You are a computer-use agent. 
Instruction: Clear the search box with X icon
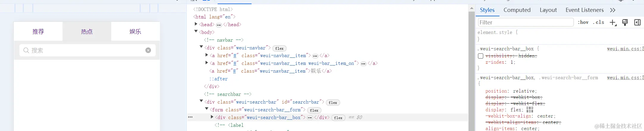click(148, 50)
